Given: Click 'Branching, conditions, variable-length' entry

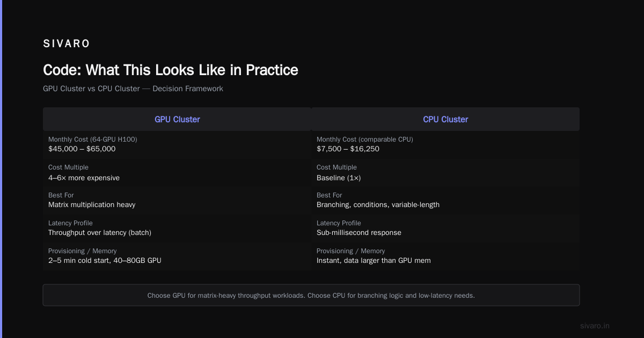Looking at the screenshot, I should click(378, 204).
